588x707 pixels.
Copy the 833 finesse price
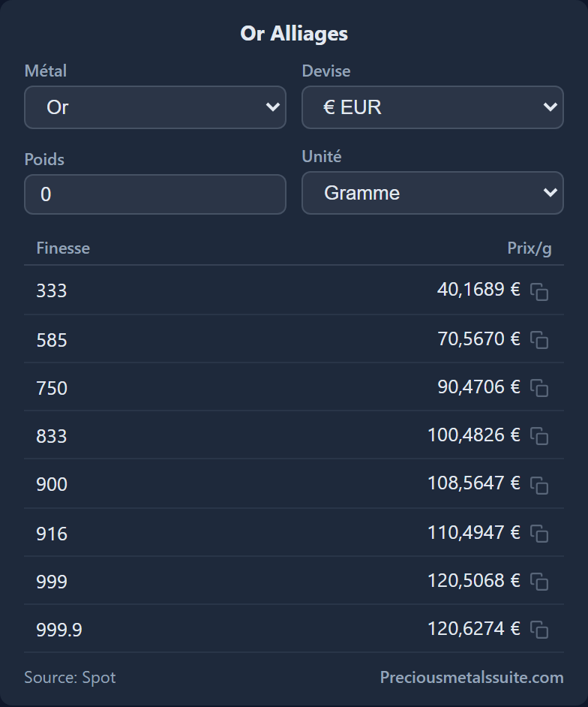point(539,436)
